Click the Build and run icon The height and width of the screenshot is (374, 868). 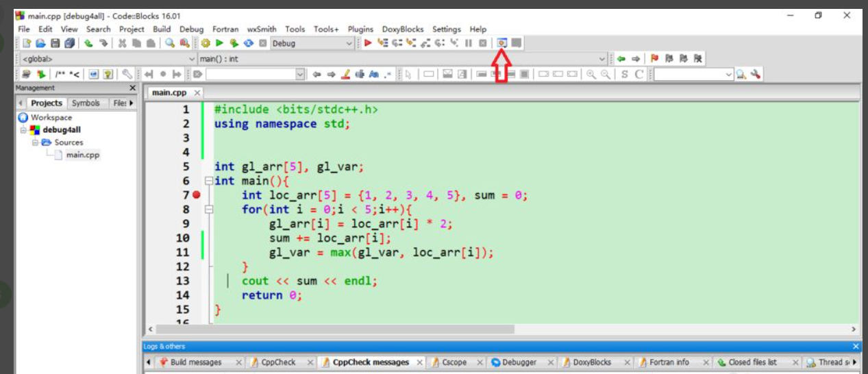point(234,43)
